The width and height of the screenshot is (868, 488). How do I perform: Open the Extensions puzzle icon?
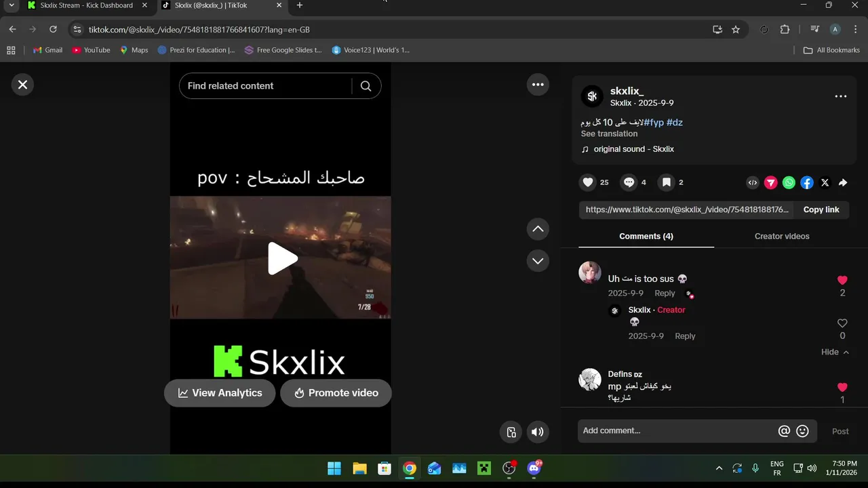[x=785, y=30]
